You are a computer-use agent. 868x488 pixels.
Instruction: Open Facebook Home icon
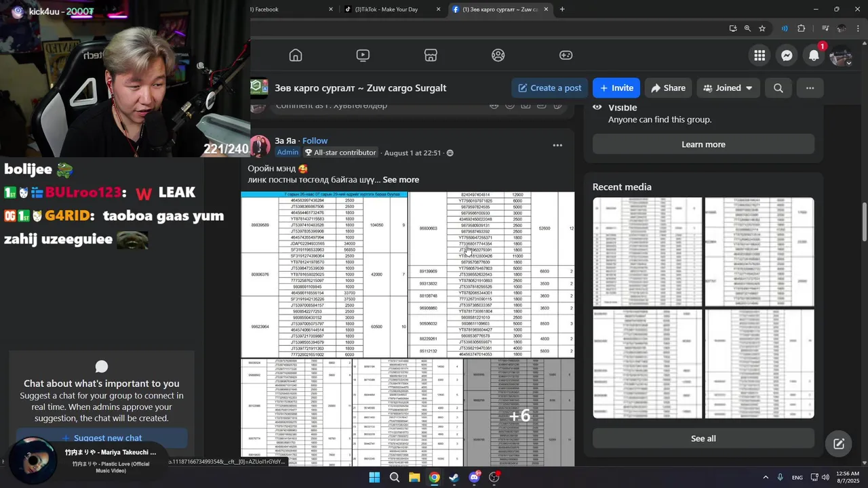(295, 56)
